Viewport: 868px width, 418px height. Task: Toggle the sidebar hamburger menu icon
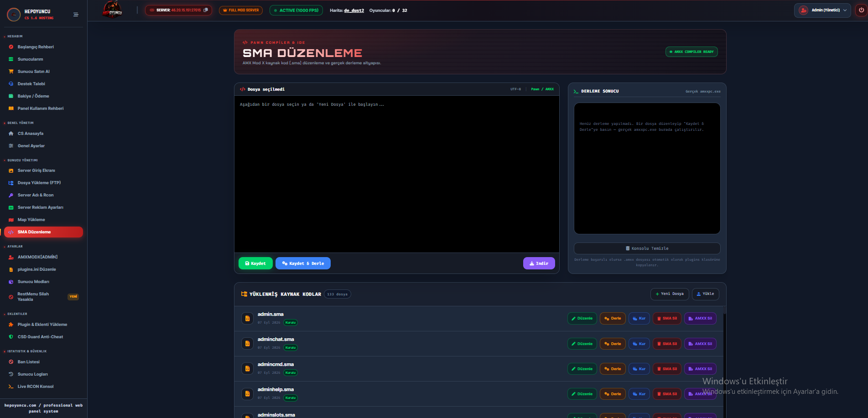coord(76,15)
